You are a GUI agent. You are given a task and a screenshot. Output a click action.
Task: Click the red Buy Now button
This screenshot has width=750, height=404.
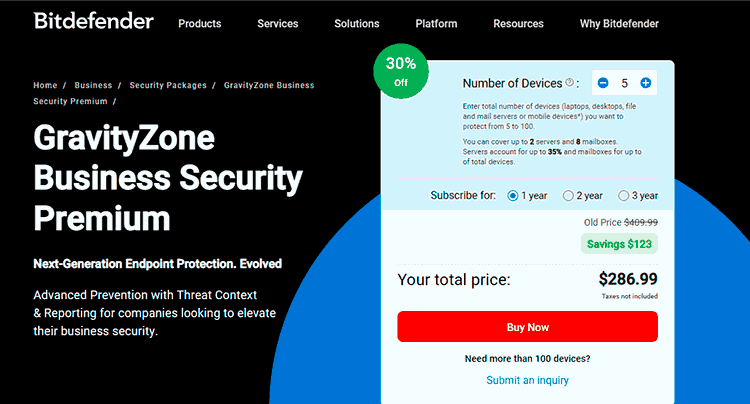[x=528, y=327]
